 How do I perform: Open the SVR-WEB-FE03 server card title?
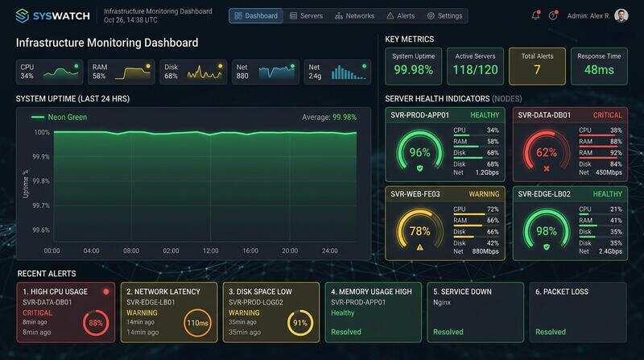pos(415,194)
